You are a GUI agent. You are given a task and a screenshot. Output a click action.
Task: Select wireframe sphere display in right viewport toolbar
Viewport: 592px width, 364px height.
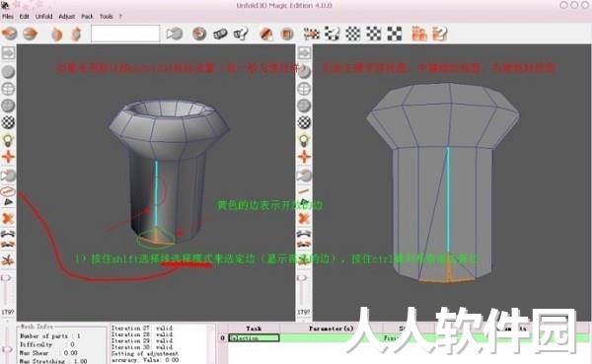304,89
